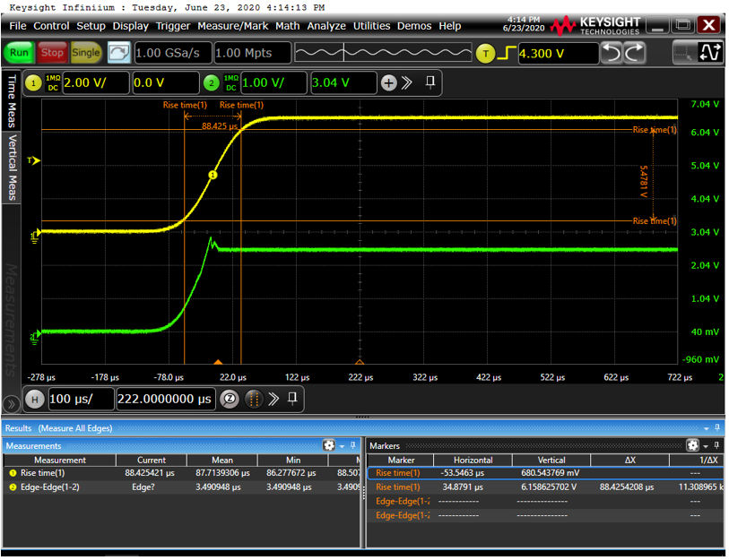
Task: Add a channel with the plus icon
Action: click(389, 82)
